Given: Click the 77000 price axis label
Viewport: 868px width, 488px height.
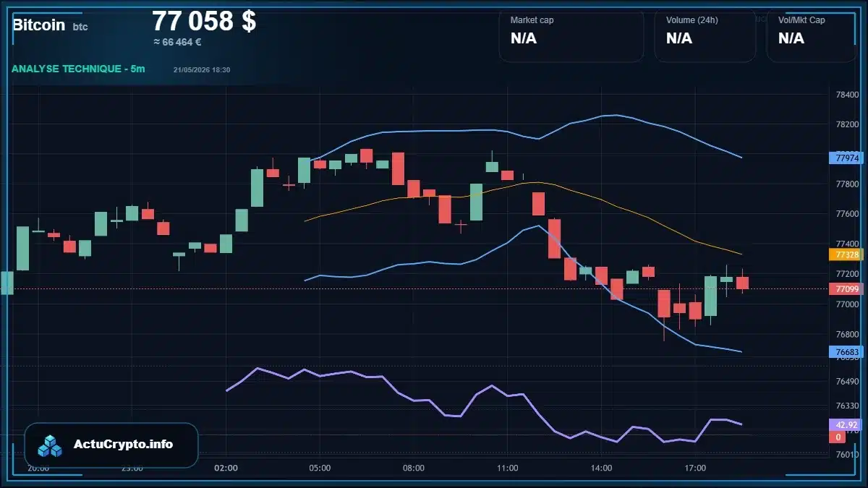Looking at the screenshot, I should [847, 304].
